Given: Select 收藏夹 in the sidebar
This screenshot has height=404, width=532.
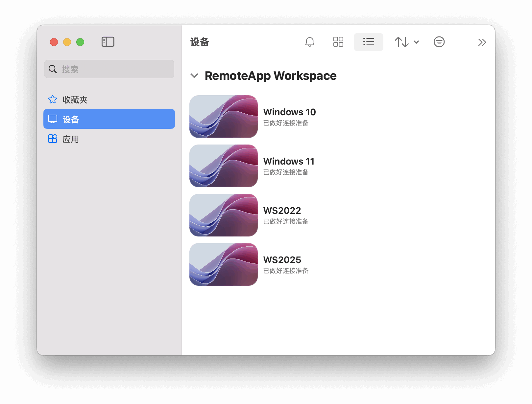Looking at the screenshot, I should (x=109, y=100).
